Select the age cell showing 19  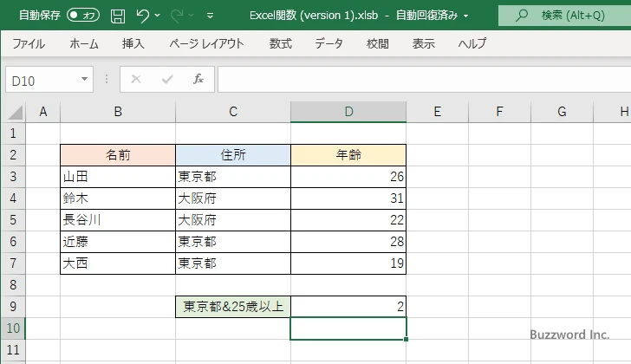click(x=348, y=263)
